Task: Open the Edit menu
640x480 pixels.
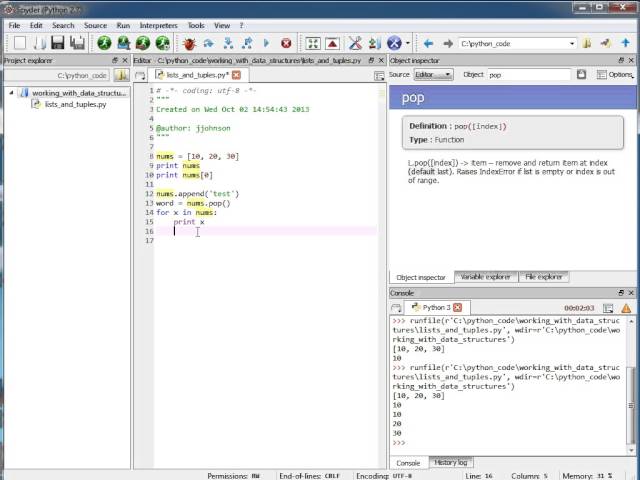Action: click(36, 25)
